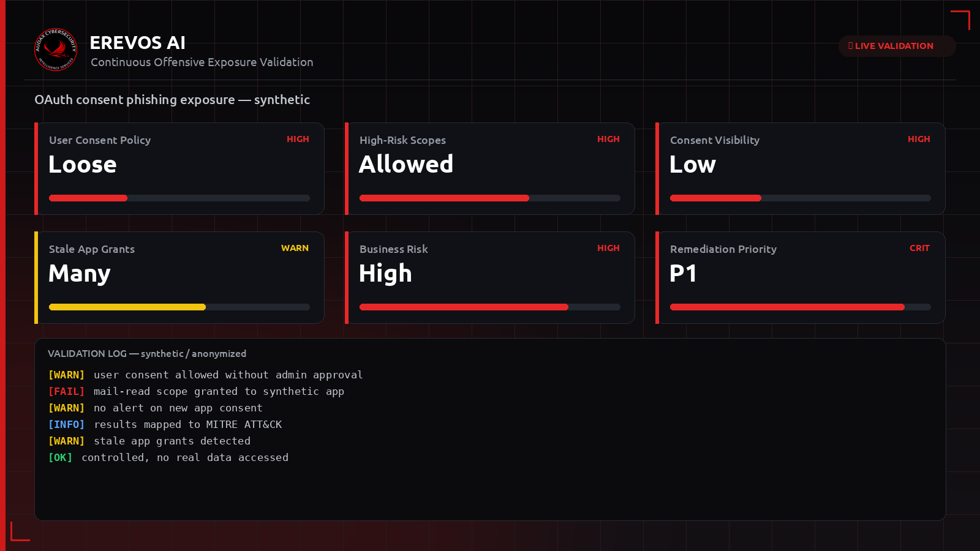
Task: Click the Many value text
Action: (80, 274)
